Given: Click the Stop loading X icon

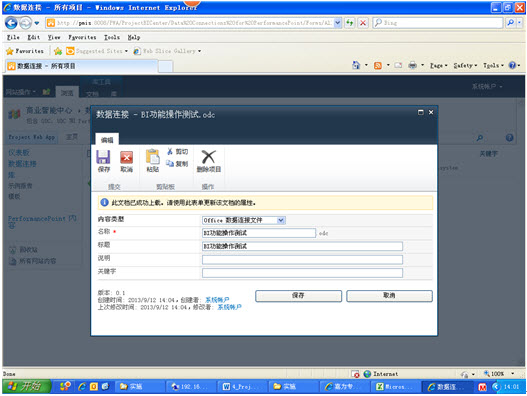Looking at the screenshot, I should (363, 23).
